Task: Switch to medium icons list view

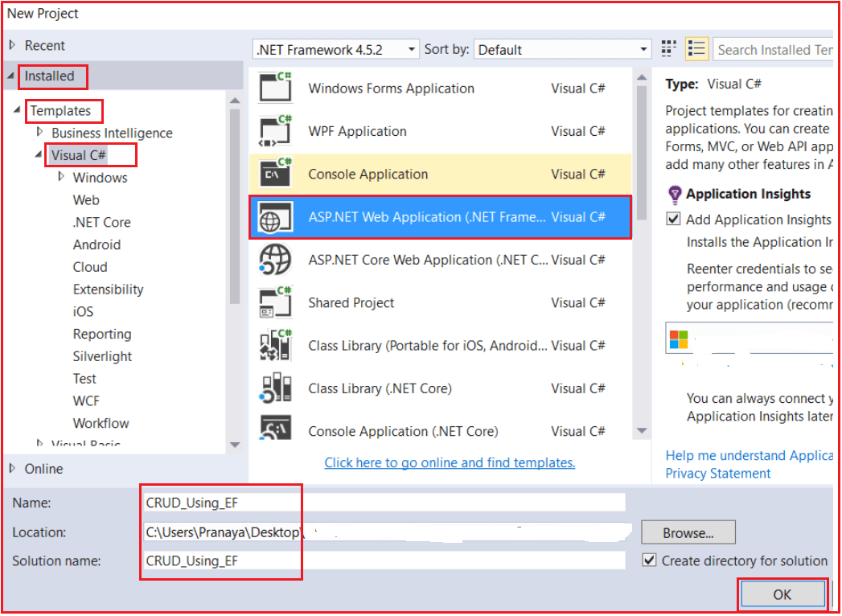Action: 696,49
